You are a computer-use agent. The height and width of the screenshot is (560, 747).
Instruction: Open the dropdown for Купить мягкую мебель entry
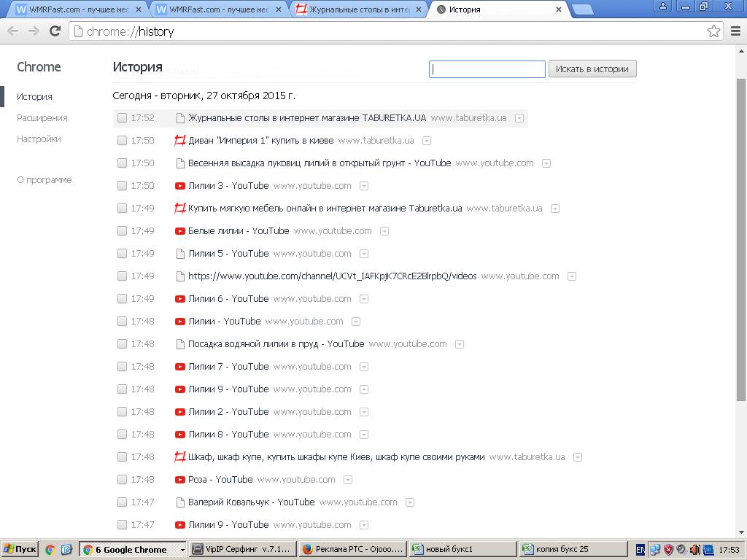tap(555, 209)
